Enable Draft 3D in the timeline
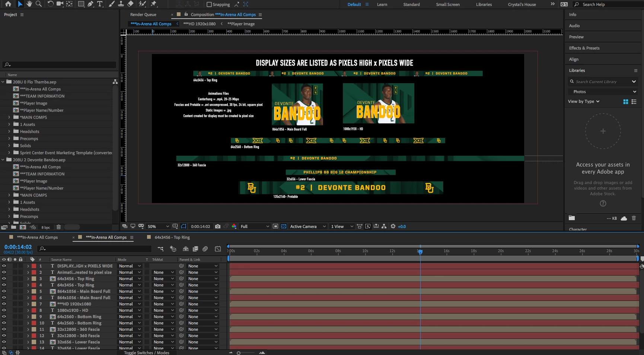644x355 pixels. [x=173, y=249]
